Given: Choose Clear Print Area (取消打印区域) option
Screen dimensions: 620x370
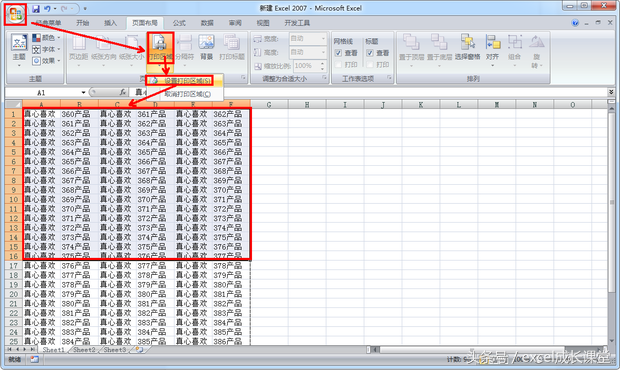Looking at the screenshot, I should point(185,94).
